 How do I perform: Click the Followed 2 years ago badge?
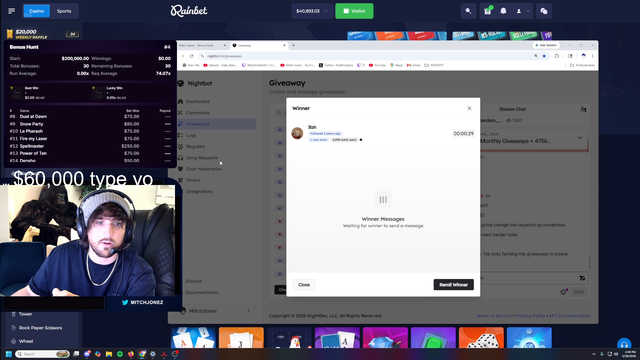[325, 133]
